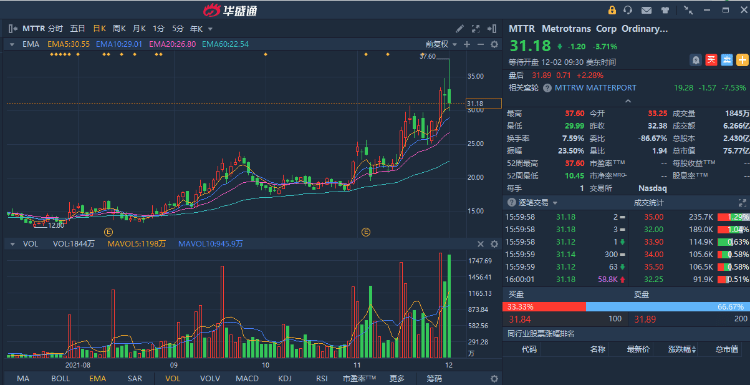This screenshot has width=750, height=385.
Task: Collapse the VOL indicator triangle
Action: [11, 244]
